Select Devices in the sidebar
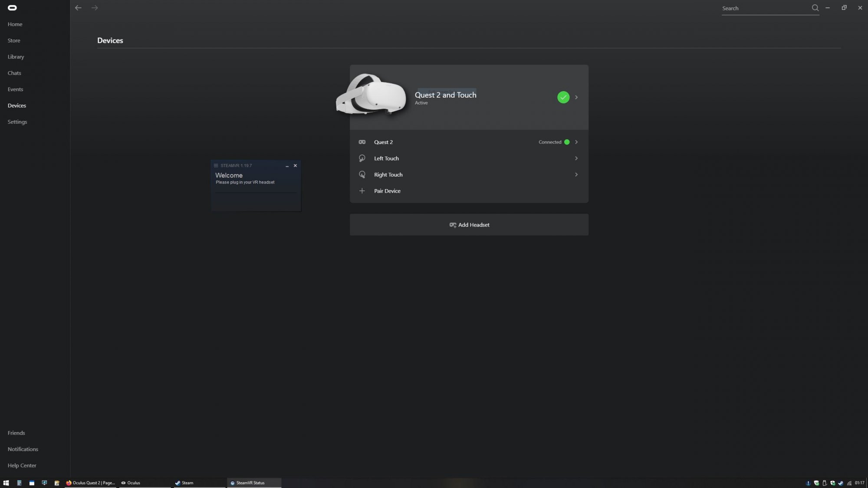This screenshot has height=488, width=868. click(17, 106)
